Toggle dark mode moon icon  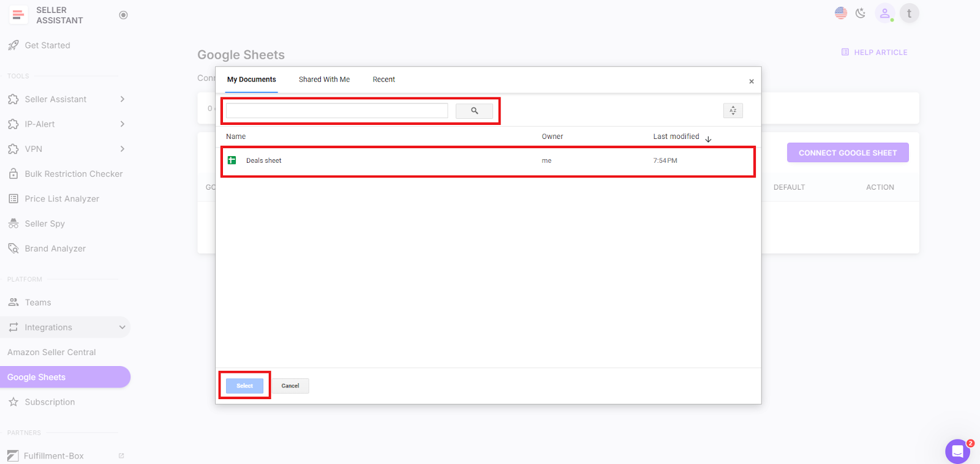(x=861, y=13)
